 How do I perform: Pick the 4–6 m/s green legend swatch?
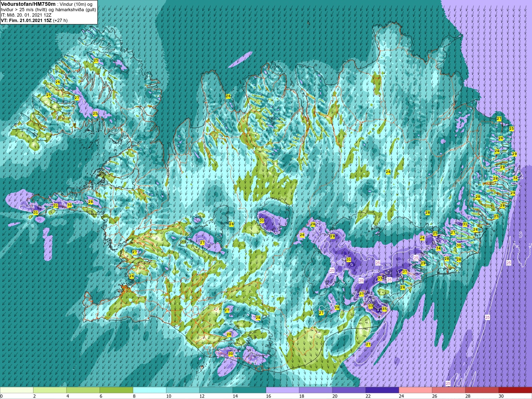[x=83, y=390]
